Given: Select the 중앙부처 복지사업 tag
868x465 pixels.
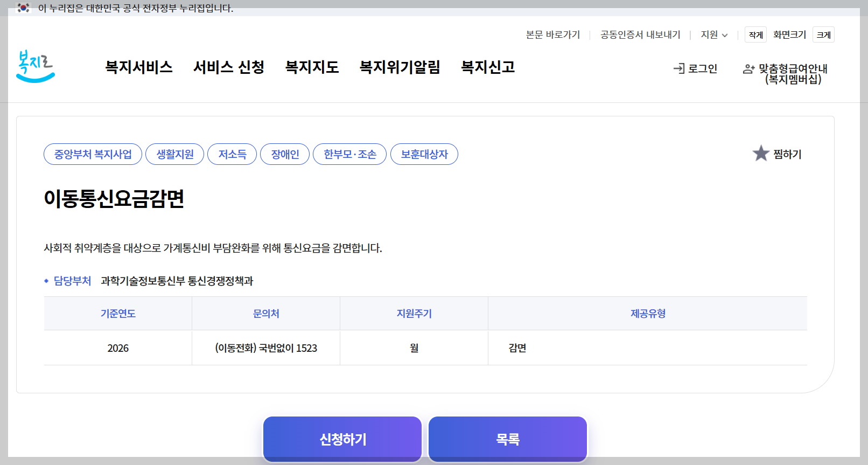Looking at the screenshot, I should 93,154.
